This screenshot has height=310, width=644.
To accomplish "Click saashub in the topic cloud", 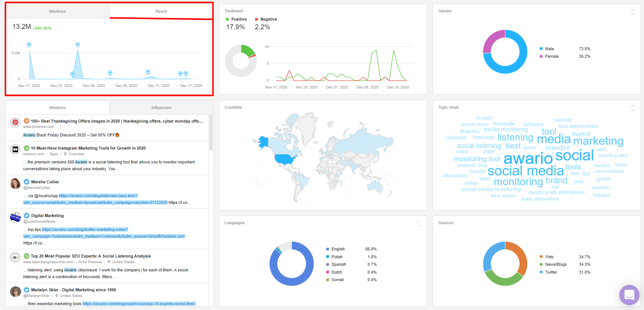I will tap(563, 120).
